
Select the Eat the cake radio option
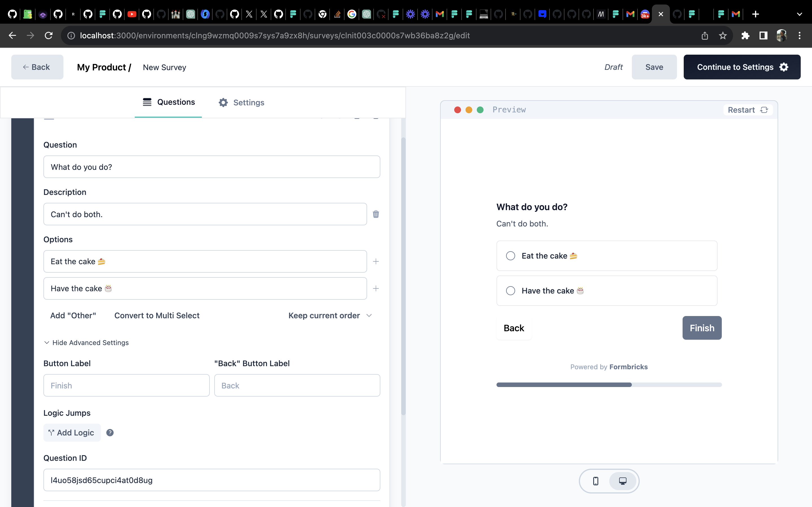tap(510, 255)
